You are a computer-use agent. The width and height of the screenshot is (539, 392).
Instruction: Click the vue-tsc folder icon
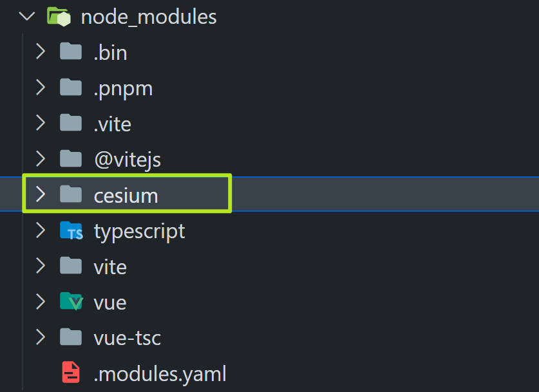tap(71, 337)
